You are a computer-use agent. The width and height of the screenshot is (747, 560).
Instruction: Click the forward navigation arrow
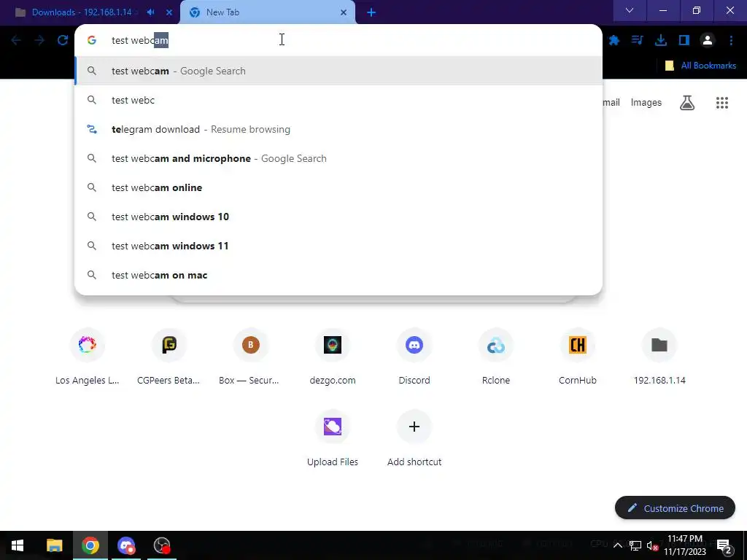click(x=39, y=41)
